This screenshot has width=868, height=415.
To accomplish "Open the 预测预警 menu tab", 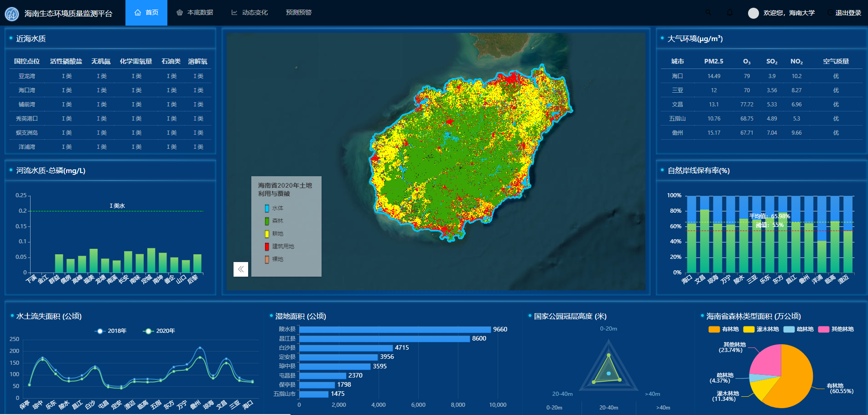I will (299, 12).
